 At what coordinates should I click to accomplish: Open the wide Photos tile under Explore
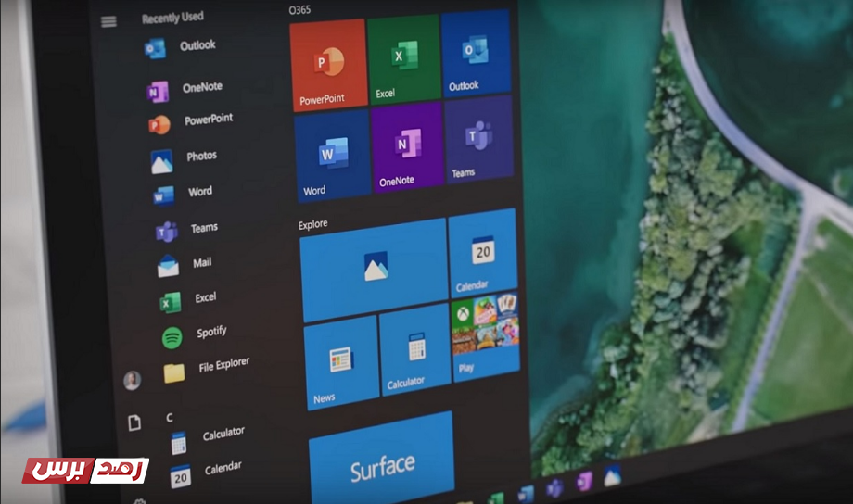pyautogui.click(x=375, y=269)
